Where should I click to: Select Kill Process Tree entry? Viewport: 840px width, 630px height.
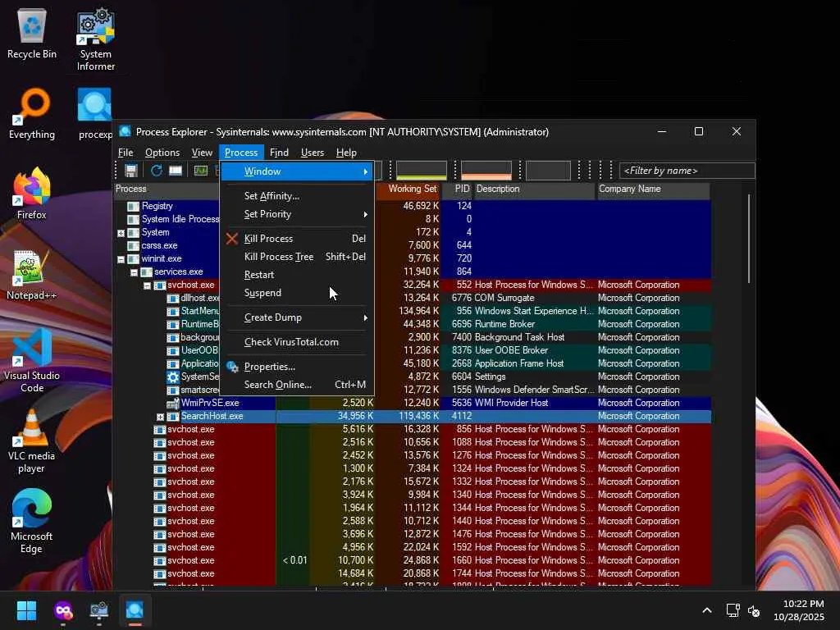click(x=297, y=257)
